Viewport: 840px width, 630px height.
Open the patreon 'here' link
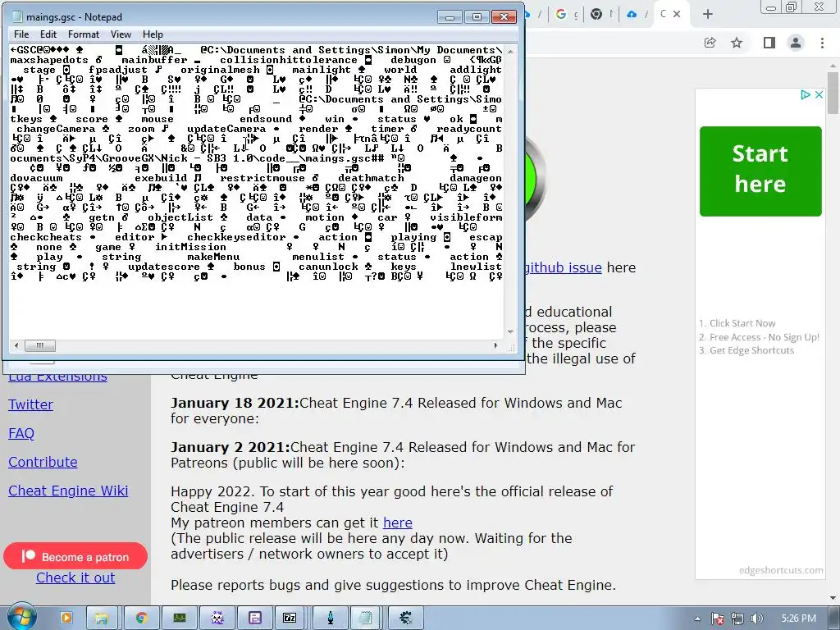click(398, 523)
